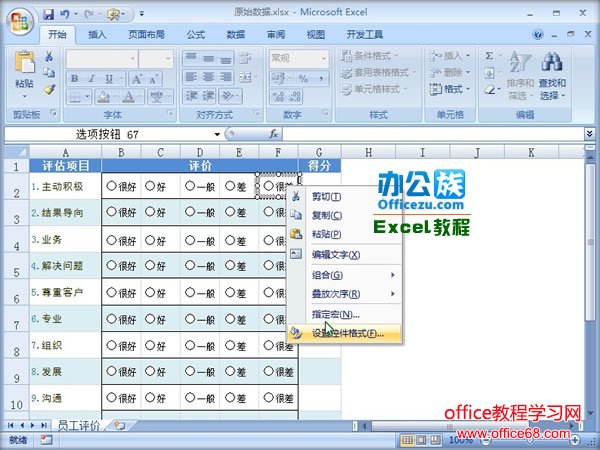Select 一般 radio for 3.业务
Viewport: 600px width, 450px height.
189,240
